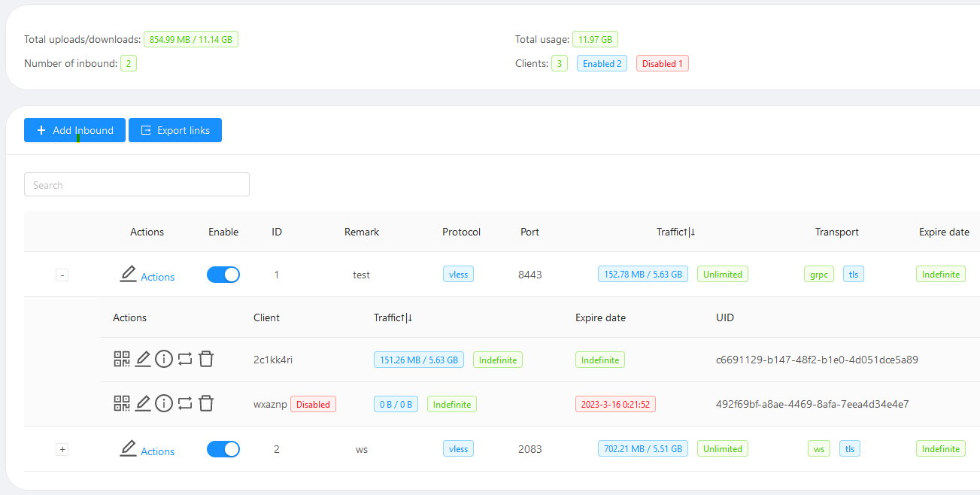This screenshot has width=980, height=495.
Task: Focus the Search input field
Action: pos(137,185)
